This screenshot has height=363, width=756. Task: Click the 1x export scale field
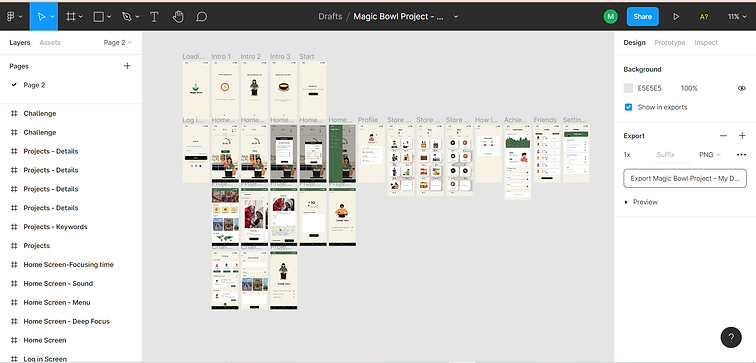click(x=627, y=155)
